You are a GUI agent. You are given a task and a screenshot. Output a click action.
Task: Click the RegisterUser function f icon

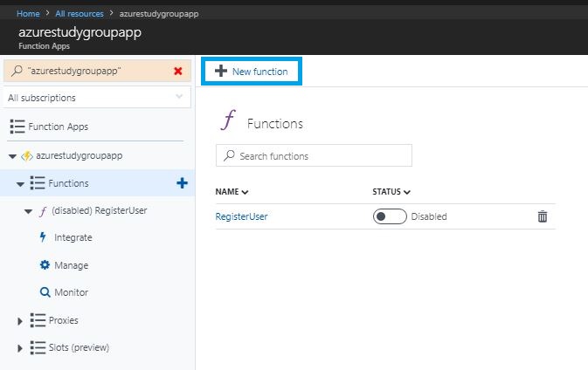[43, 211]
